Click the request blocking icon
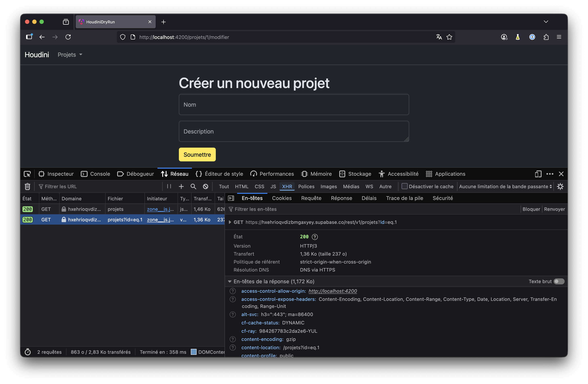Viewport: 588px width, 384px height. click(x=205, y=186)
